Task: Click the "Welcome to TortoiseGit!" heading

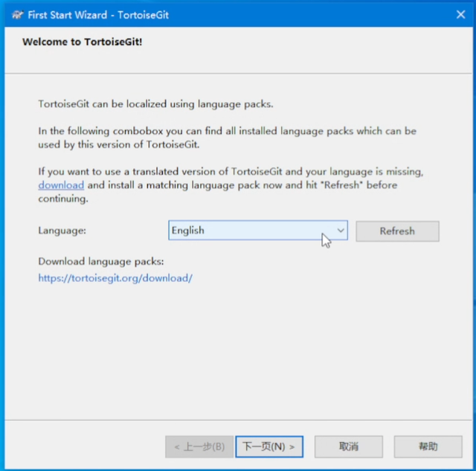Action: (83, 42)
